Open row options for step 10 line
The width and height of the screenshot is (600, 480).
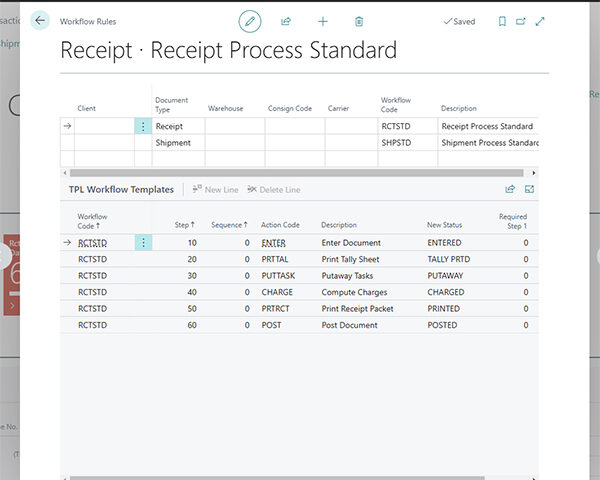[x=143, y=242]
